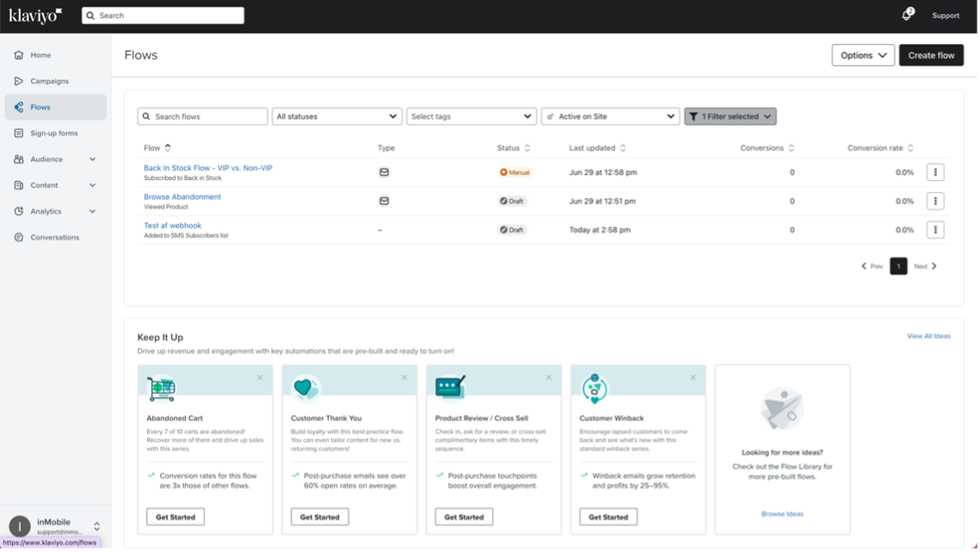Click the Customer Thank You heart illustration

click(x=305, y=388)
